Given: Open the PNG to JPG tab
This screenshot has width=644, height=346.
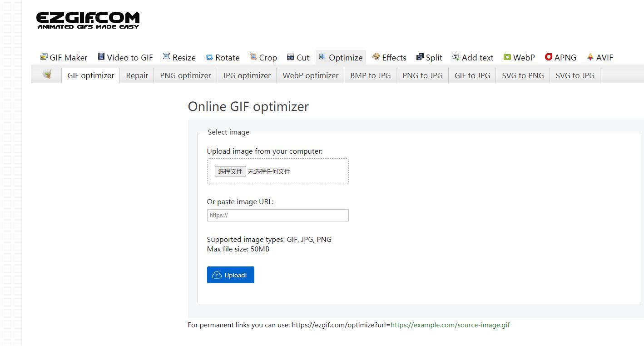Looking at the screenshot, I should coord(422,75).
